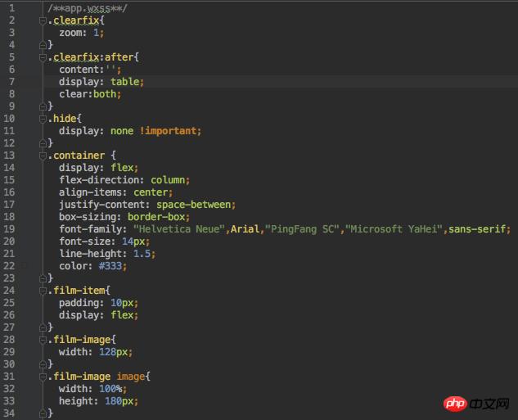This screenshot has height=420, width=518.
Task: Collapse the .container block fold marker
Action: click(x=43, y=156)
